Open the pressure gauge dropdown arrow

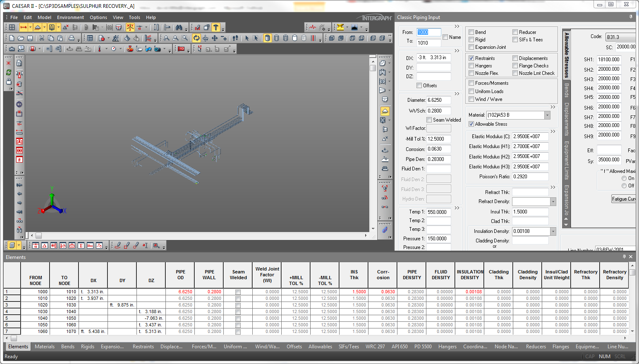click(120, 49)
